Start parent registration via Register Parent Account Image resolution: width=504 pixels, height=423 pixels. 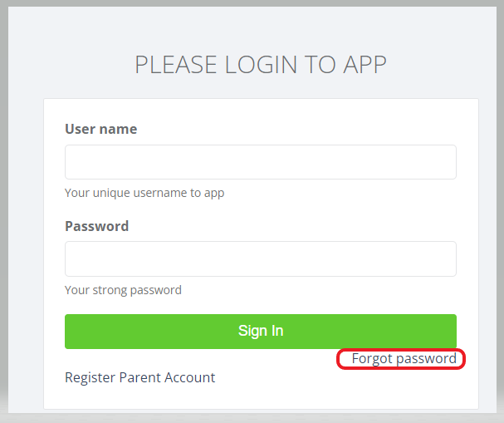coord(139,377)
